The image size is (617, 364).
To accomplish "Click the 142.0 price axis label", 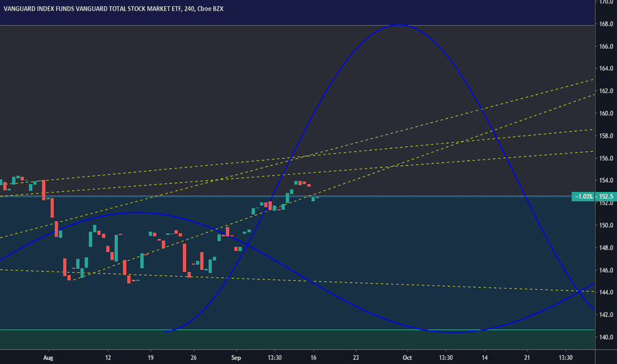I will pyautogui.click(x=606, y=315).
